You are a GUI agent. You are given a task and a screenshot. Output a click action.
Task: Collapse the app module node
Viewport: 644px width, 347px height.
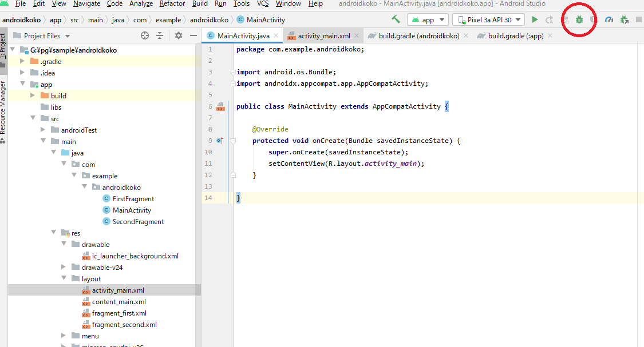pos(22,83)
